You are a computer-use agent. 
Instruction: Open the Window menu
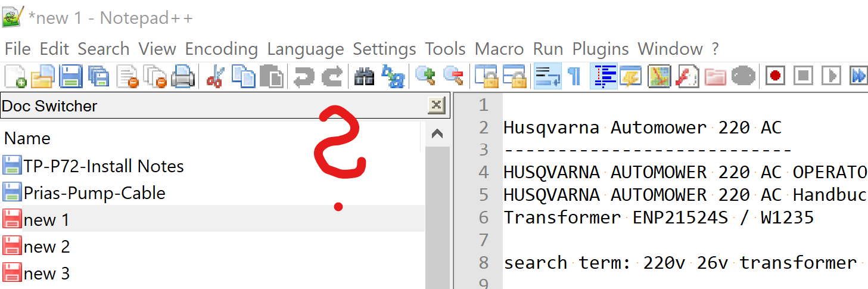coord(670,49)
